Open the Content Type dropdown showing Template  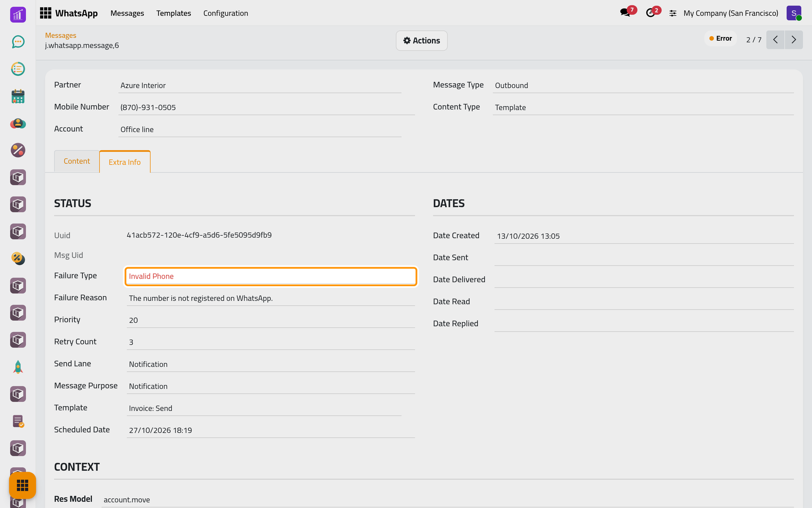[x=643, y=108]
